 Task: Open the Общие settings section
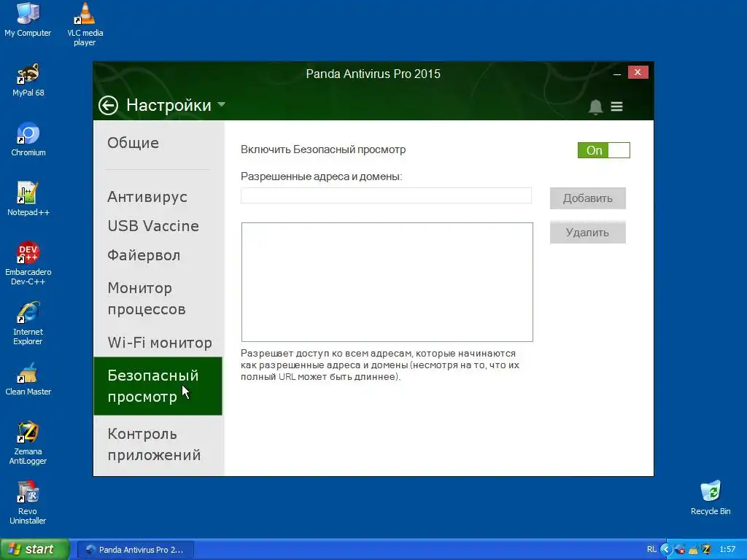(133, 143)
